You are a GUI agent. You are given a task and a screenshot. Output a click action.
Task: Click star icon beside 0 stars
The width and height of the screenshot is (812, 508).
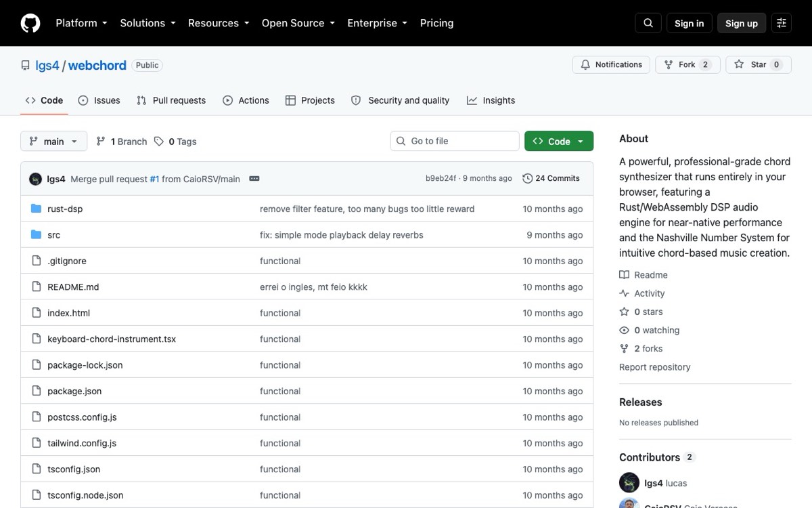(x=624, y=312)
